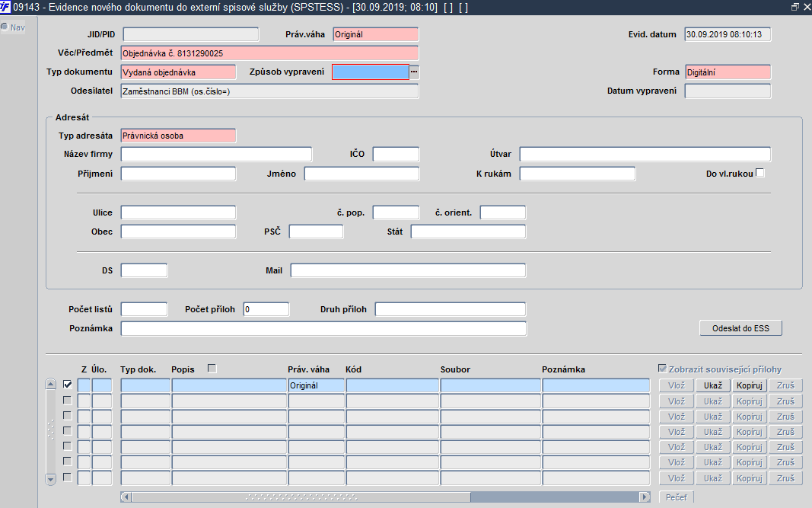Click the Poznámka input field
This screenshot has height=508, width=812.
[323, 329]
